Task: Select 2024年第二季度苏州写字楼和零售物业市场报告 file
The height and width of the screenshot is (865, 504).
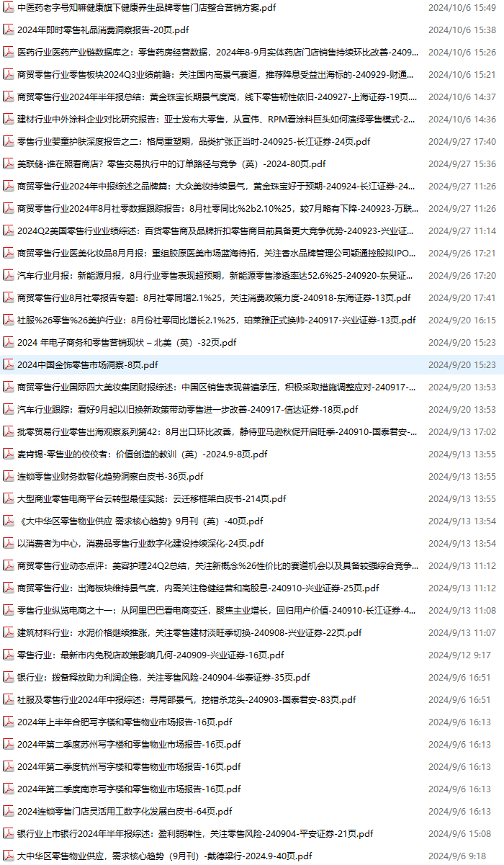Action: point(129,745)
